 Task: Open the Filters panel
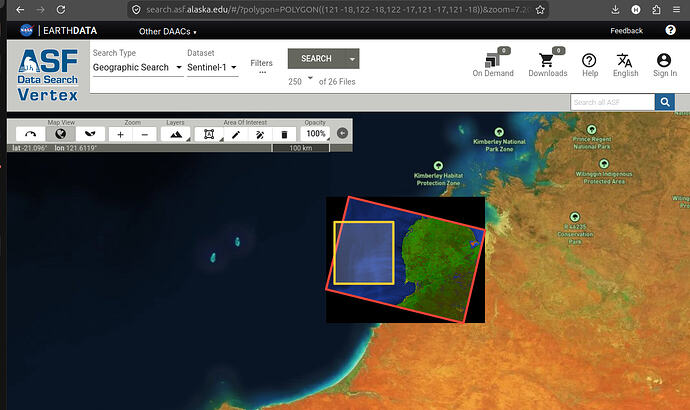pyautogui.click(x=261, y=66)
